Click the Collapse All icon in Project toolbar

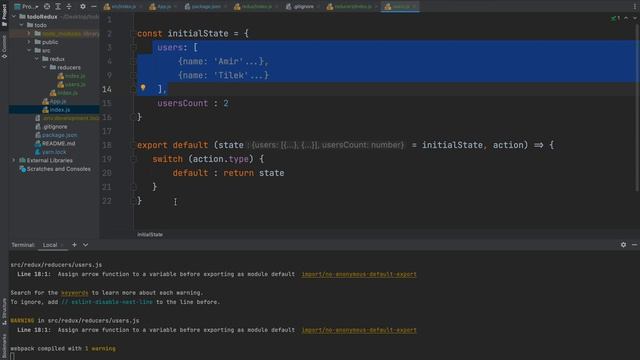coord(69,7)
